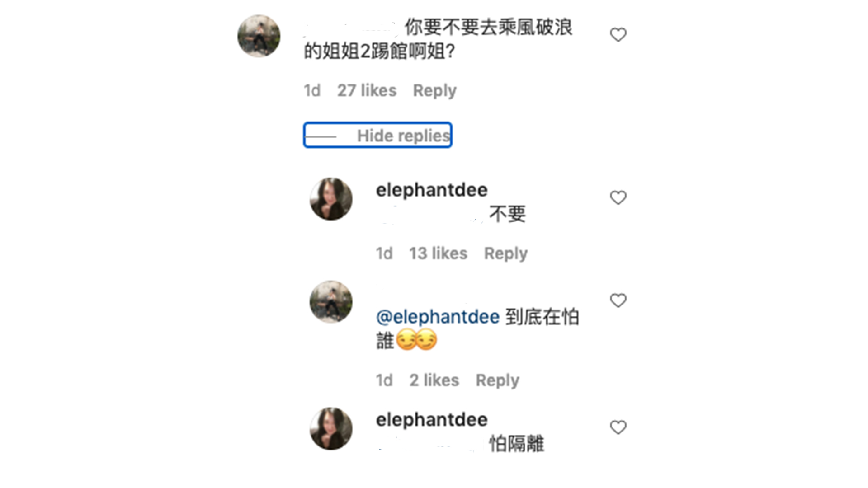Viewport: 868px width, 488px height.
Task: Like the top comment about 乘風破浪
Action: coord(618,35)
